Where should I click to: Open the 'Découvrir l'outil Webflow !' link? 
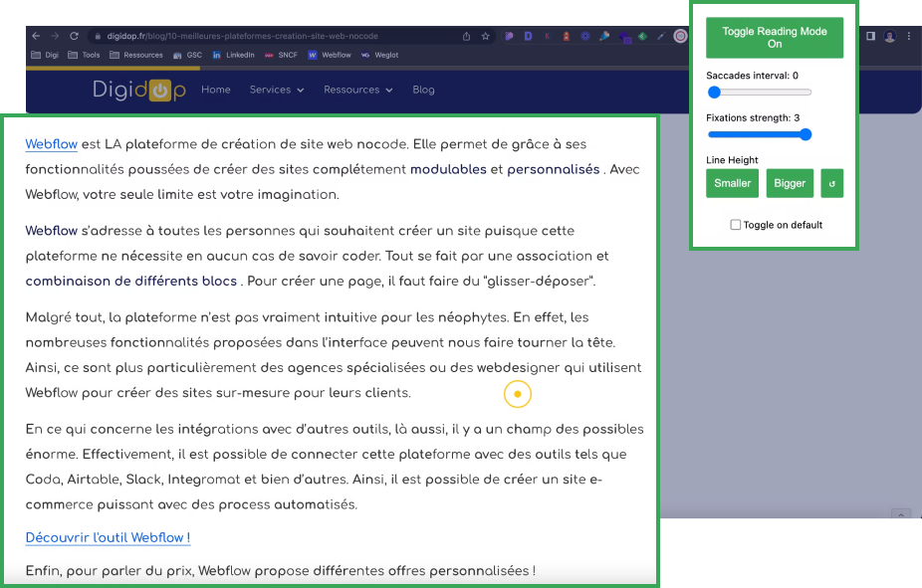(x=108, y=537)
